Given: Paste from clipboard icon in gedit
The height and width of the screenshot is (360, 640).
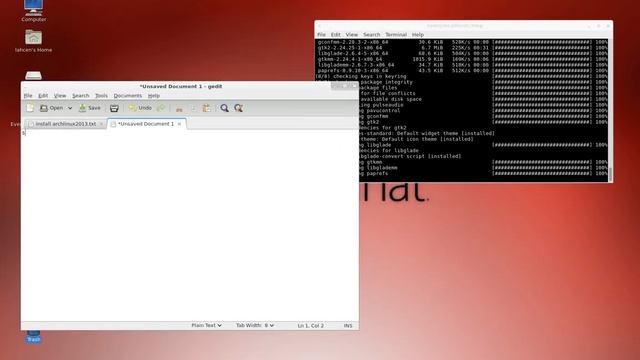Looking at the screenshot, I should (x=207, y=108).
